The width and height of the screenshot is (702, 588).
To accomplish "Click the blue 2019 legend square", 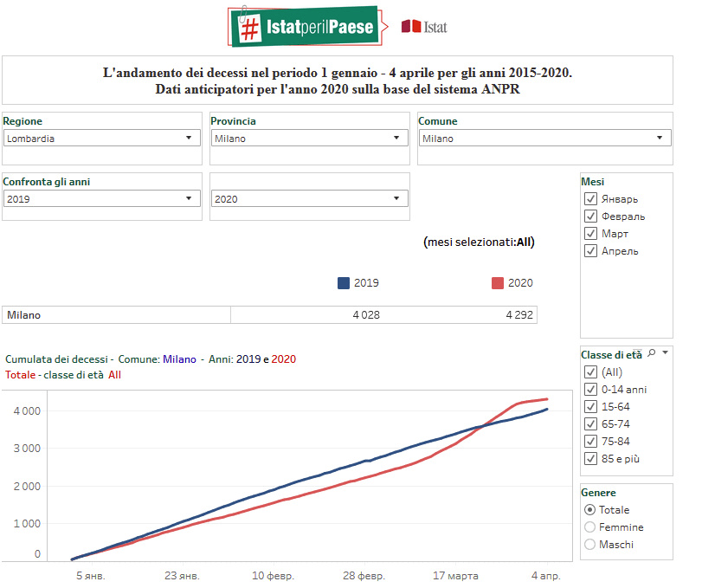I will [344, 283].
